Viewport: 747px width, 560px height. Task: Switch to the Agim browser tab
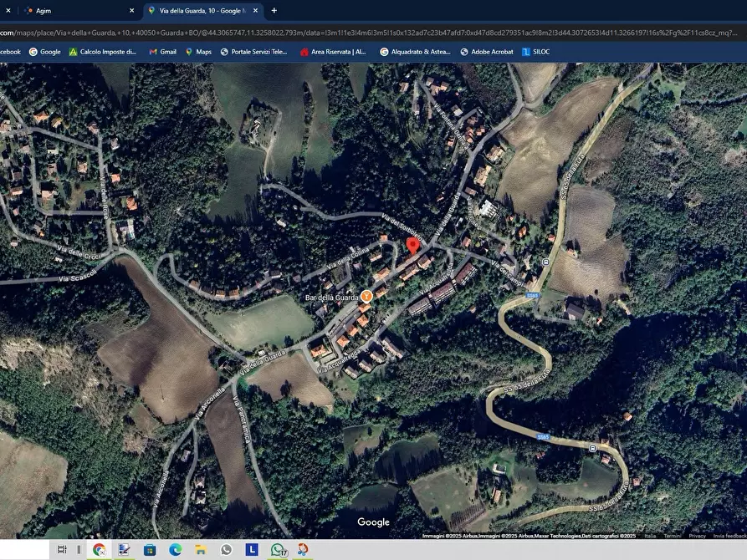coord(75,11)
